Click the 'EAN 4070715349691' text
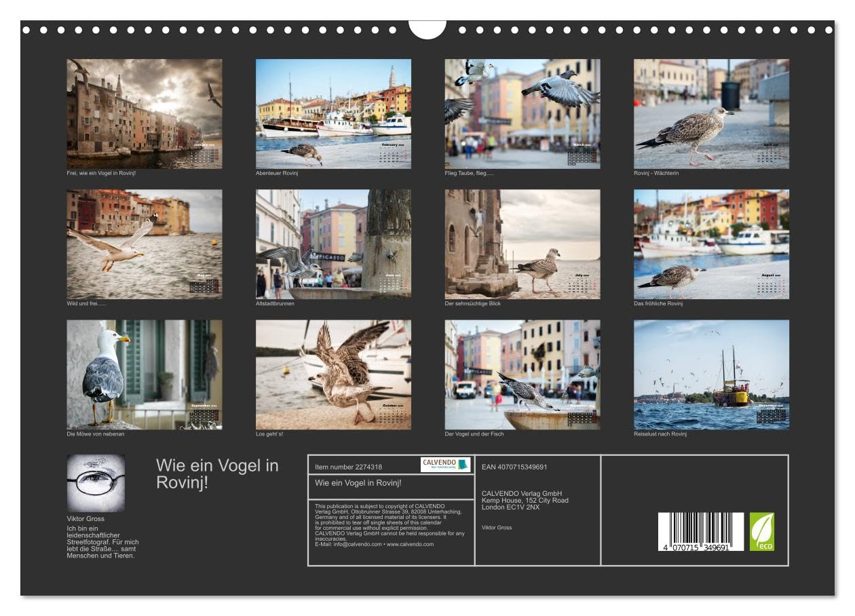Screen dimensions: 855x616 514,467
